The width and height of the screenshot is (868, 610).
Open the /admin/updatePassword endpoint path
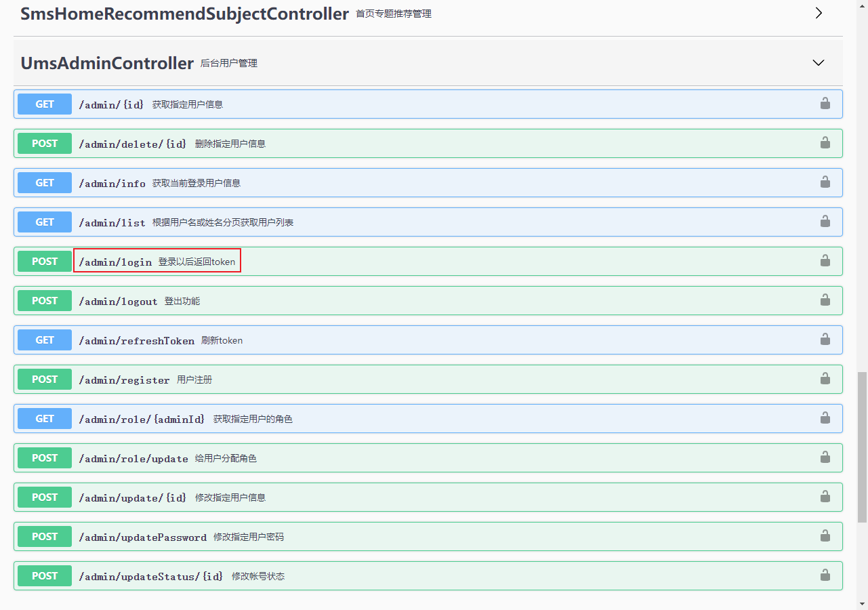[x=143, y=537]
